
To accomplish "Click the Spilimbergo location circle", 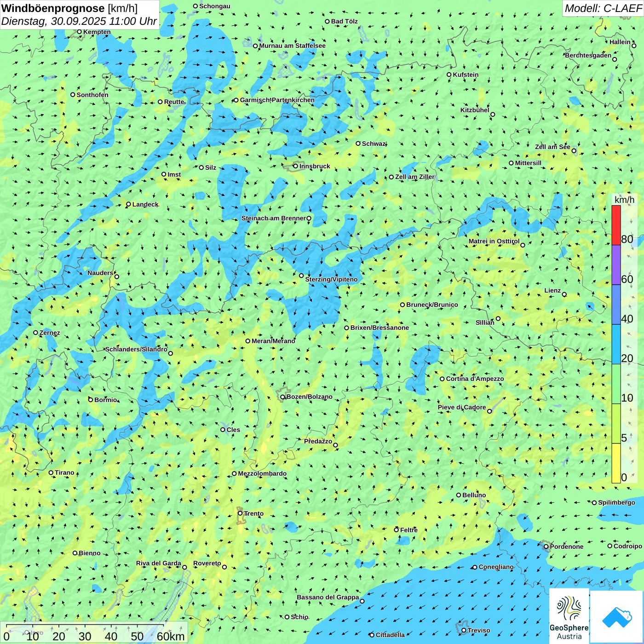I will click(x=594, y=503).
